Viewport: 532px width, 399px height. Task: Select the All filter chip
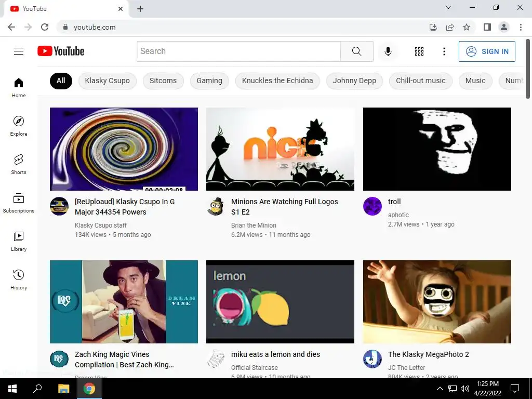tap(61, 81)
